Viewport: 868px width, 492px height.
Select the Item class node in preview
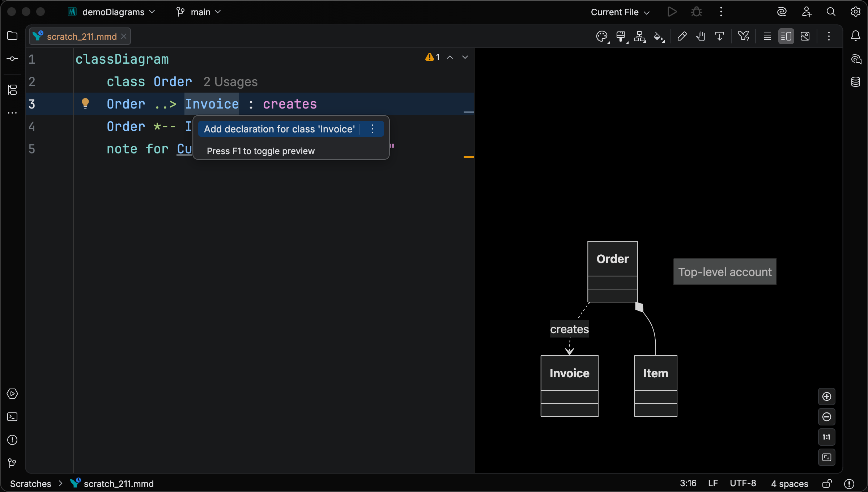[655, 386]
